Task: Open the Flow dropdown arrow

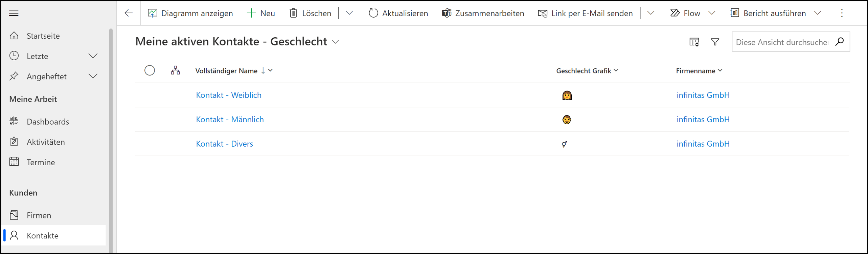Action: [x=712, y=13]
